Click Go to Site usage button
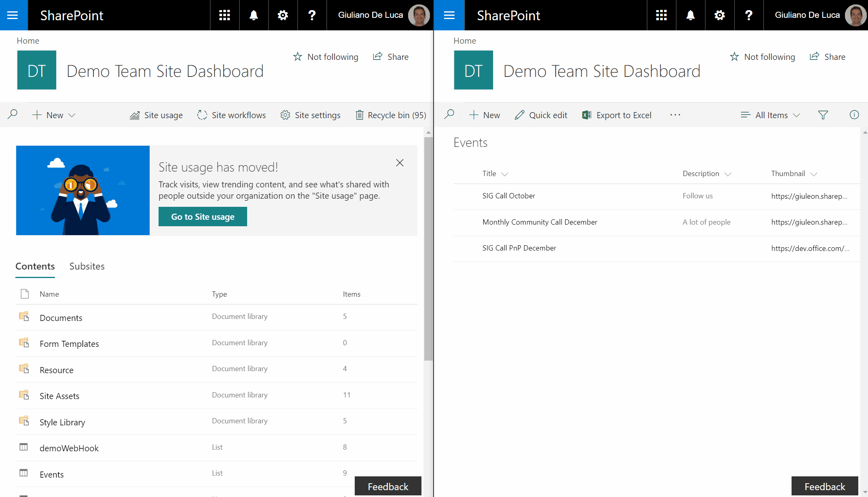 (203, 217)
